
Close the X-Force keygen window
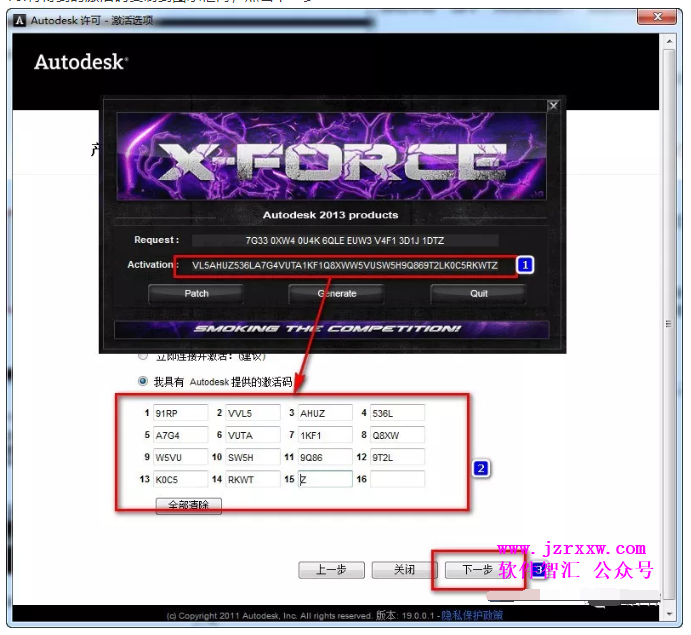click(554, 105)
